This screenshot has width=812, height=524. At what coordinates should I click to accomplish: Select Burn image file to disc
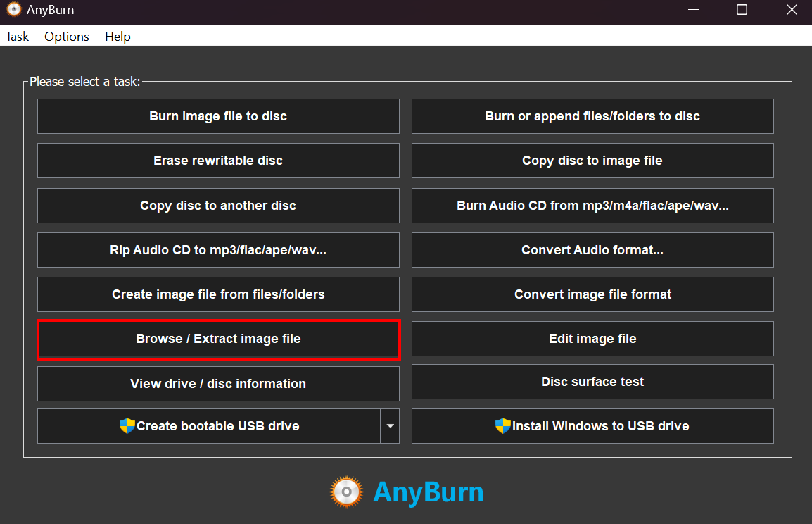[218, 116]
